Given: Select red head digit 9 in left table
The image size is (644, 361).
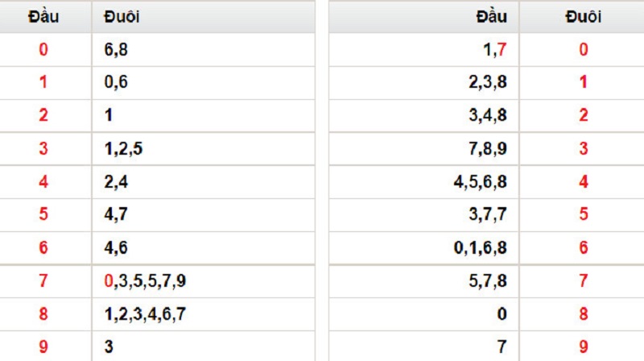Looking at the screenshot, I should (43, 347).
